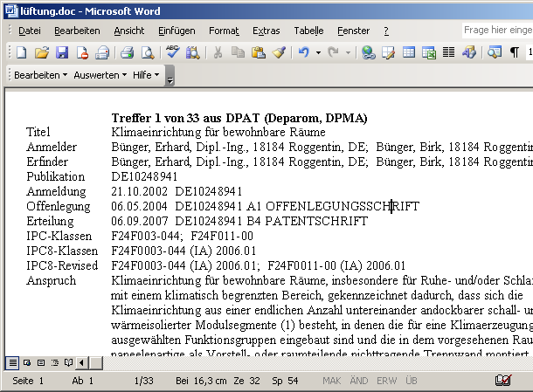Click the 'Anspruch' row label
The image size is (533, 392).
[52, 281]
